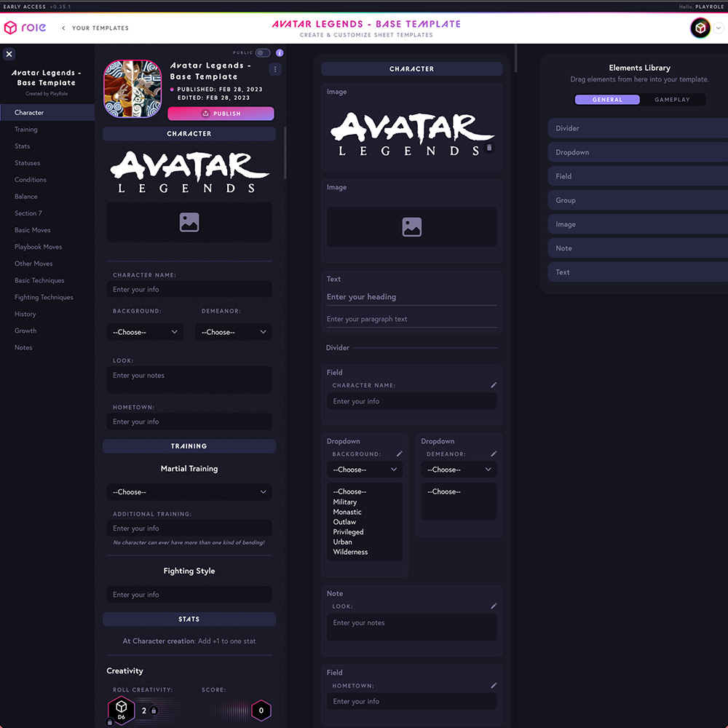Open the three-dot menu beside the template title

click(275, 69)
